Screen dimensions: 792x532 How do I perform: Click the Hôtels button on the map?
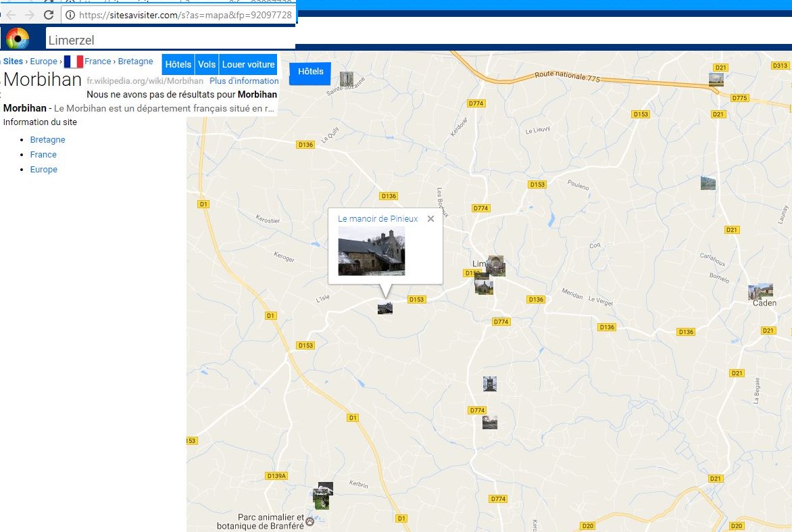point(310,72)
